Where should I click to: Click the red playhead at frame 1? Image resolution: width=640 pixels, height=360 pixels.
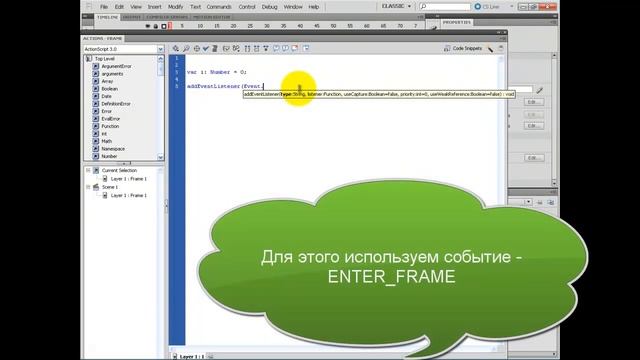point(169,26)
